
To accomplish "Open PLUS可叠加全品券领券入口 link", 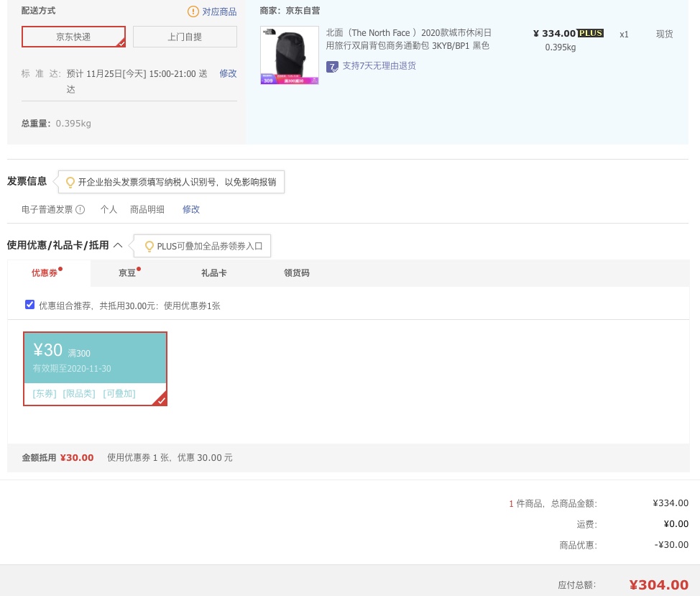I will click(x=210, y=246).
